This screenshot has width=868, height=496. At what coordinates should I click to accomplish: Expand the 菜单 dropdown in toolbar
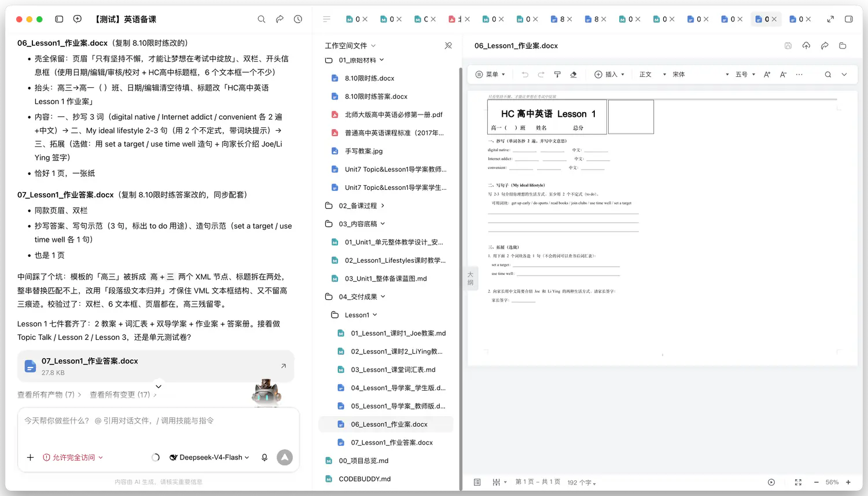pyautogui.click(x=491, y=75)
